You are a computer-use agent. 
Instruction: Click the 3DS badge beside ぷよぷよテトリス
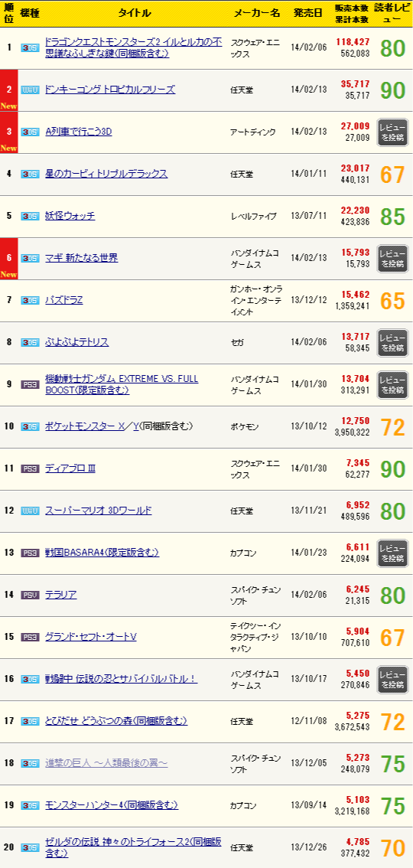pyautogui.click(x=30, y=342)
